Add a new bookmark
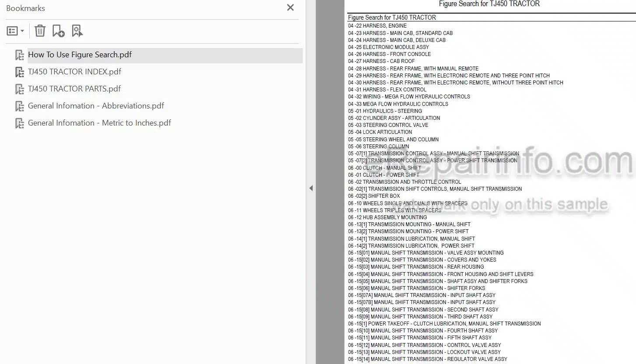 [x=58, y=31]
